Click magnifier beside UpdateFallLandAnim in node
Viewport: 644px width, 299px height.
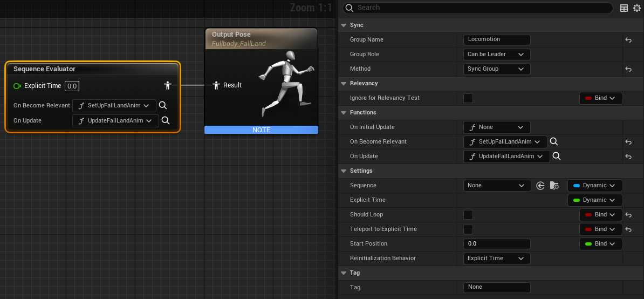pos(166,120)
